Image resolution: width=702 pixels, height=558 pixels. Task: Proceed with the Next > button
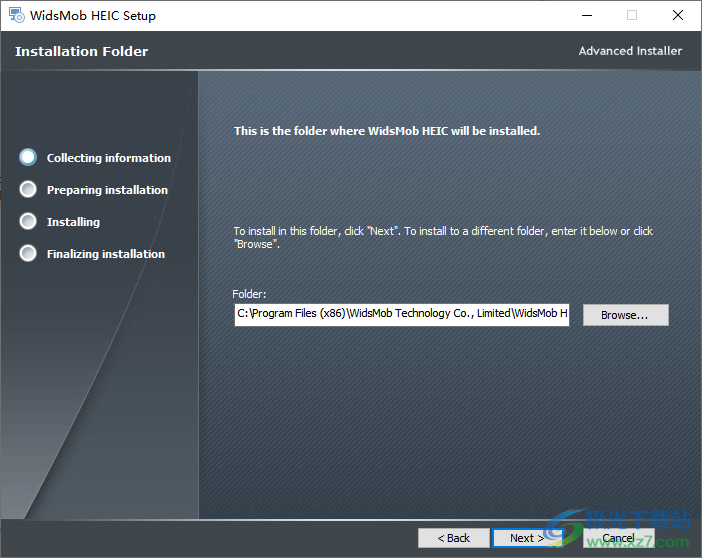pyautogui.click(x=526, y=538)
